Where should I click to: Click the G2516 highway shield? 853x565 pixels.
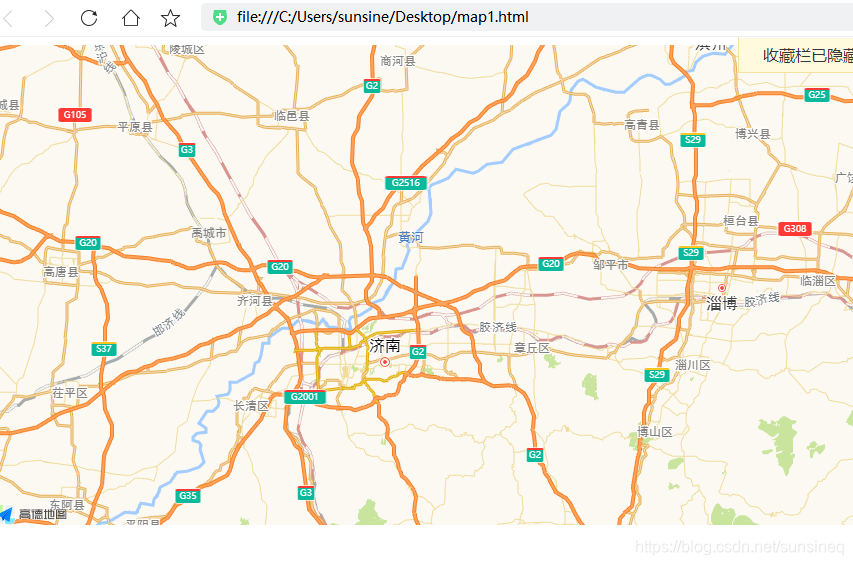point(406,183)
